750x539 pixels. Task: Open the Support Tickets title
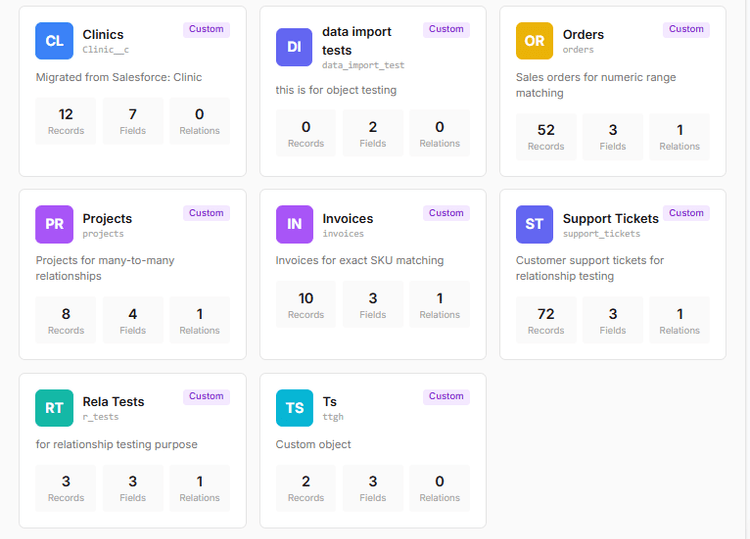coord(610,218)
